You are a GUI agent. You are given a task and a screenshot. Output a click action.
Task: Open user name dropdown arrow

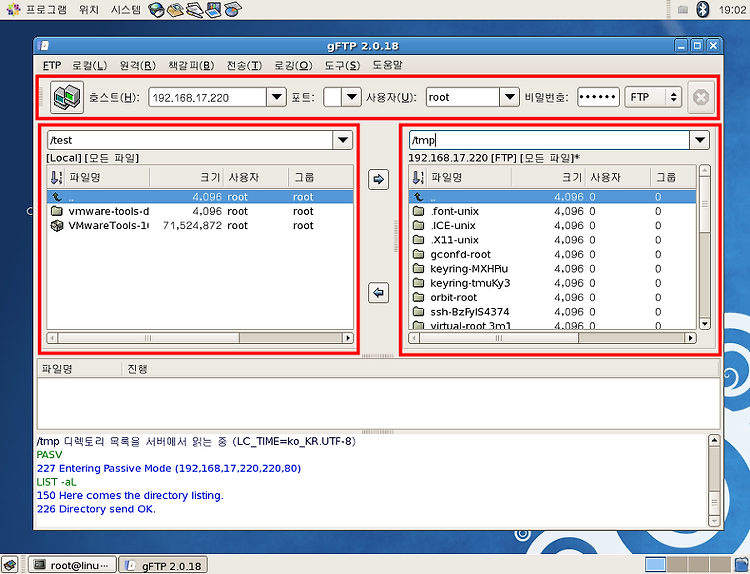pyautogui.click(x=509, y=97)
